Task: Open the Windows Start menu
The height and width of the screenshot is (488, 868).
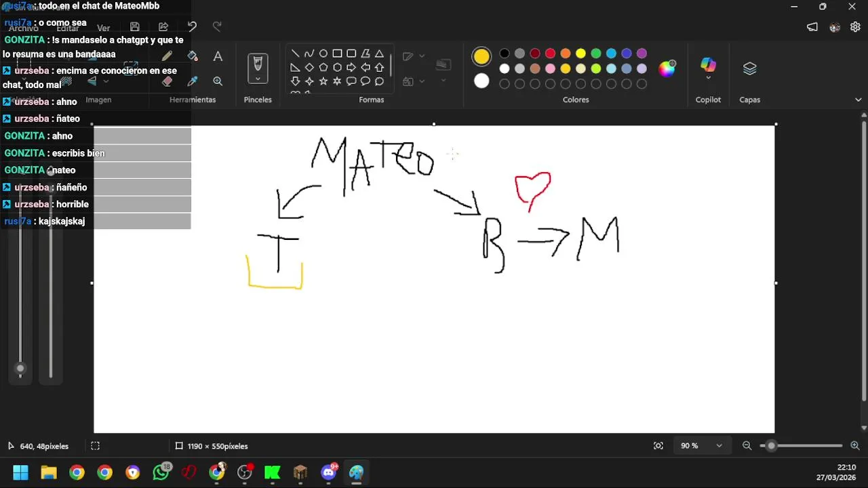Action: click(x=20, y=472)
